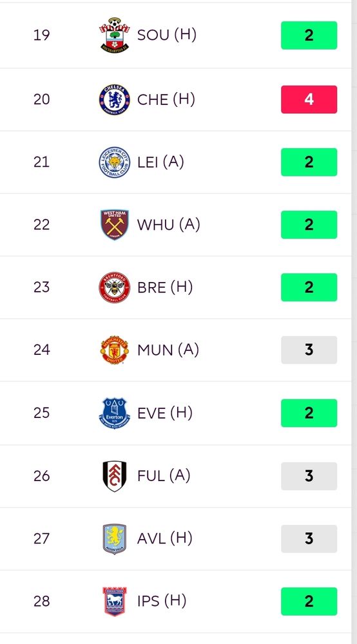Select the gameweek 28 row number

click(x=41, y=601)
